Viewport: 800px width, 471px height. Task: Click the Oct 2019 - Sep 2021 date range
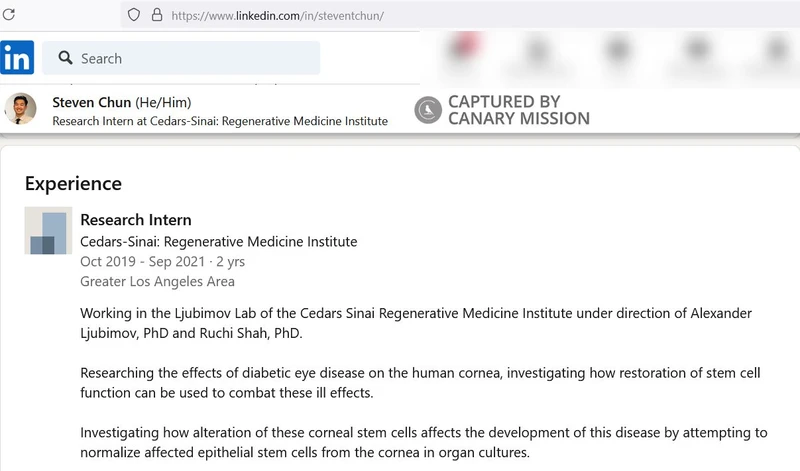click(162, 262)
